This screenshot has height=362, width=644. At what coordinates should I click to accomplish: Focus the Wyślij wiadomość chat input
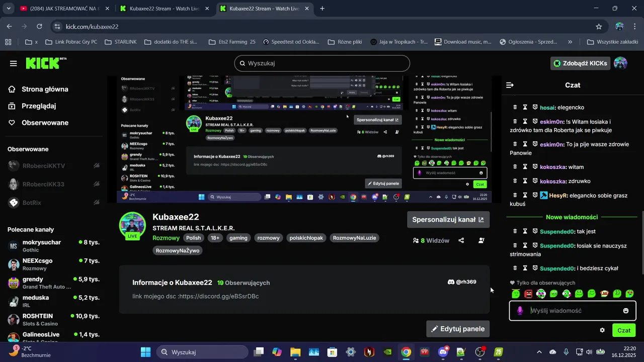(574, 311)
